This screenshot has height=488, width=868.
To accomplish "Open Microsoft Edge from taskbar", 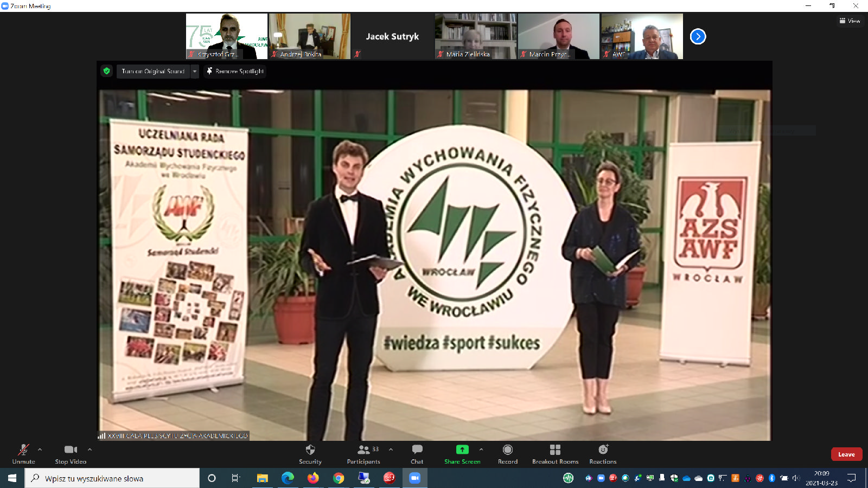I will point(288,478).
